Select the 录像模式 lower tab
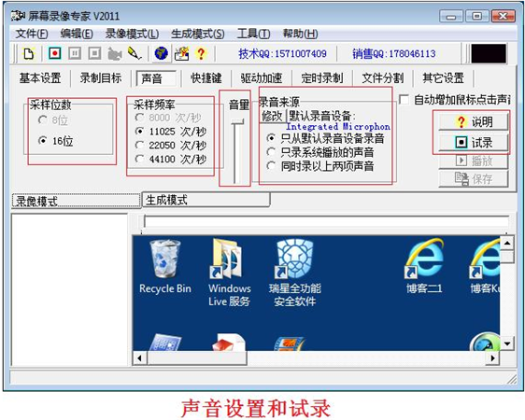This screenshot has height=420, width=525. pos(76,201)
